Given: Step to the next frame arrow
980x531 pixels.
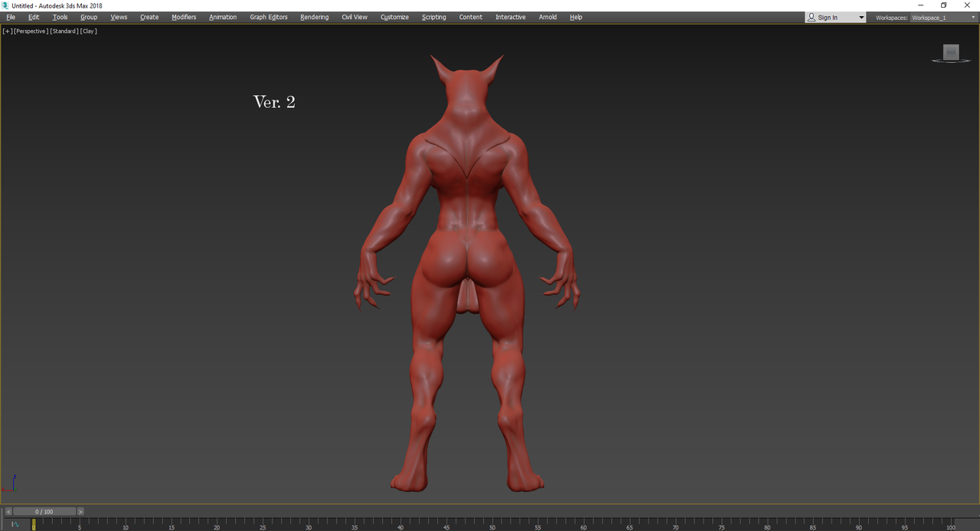Looking at the screenshot, I should [80, 511].
